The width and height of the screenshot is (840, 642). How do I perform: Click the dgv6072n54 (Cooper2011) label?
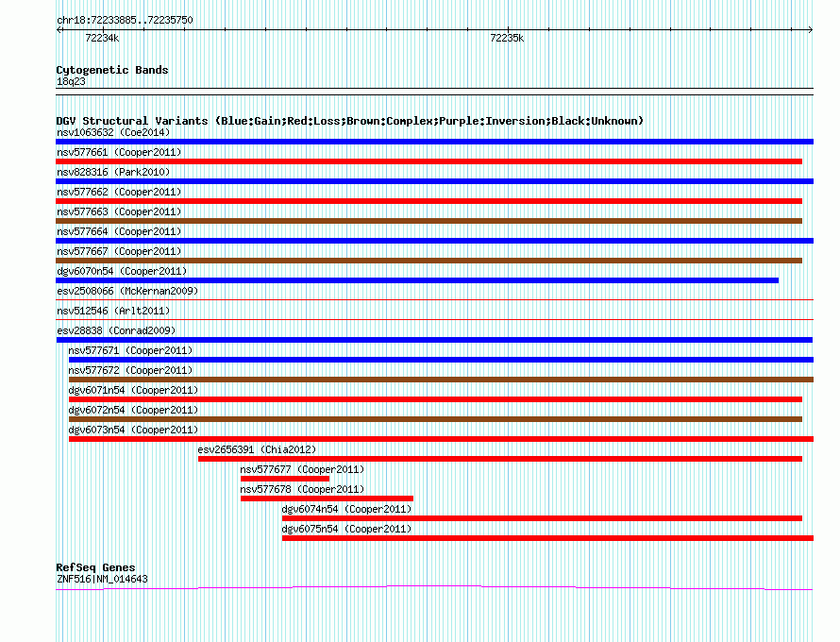133,410
